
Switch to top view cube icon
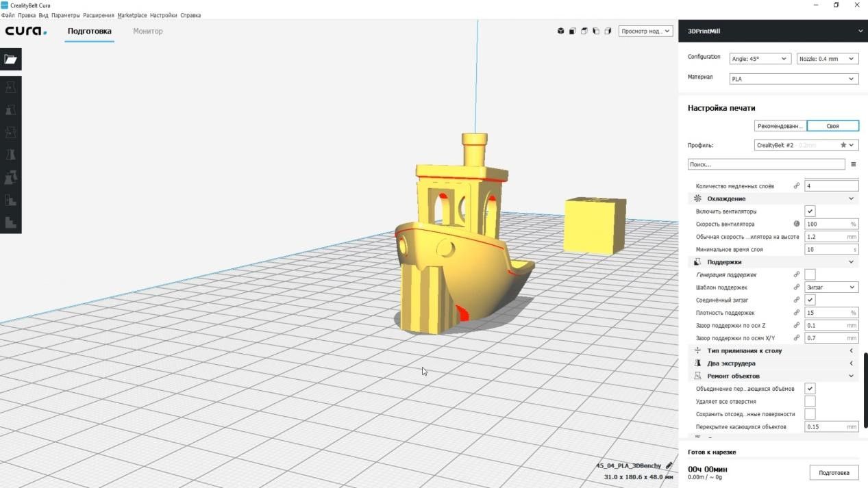click(584, 31)
